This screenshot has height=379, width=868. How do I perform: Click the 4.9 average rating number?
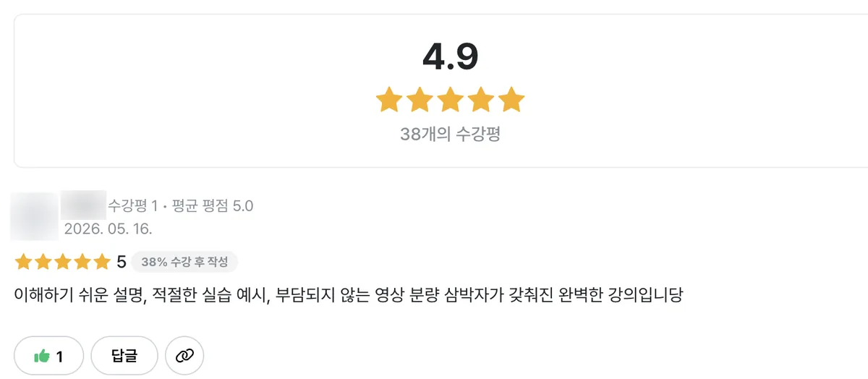click(450, 56)
